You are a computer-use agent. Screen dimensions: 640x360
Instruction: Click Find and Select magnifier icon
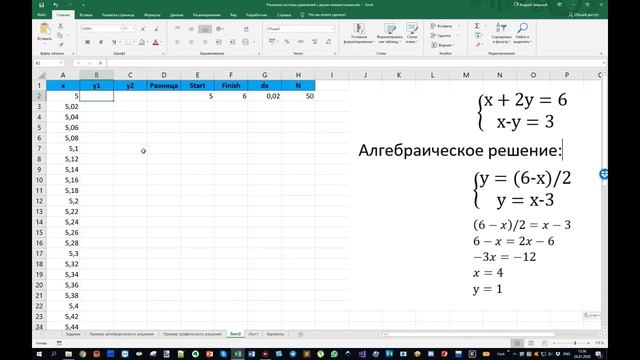pos(522,28)
